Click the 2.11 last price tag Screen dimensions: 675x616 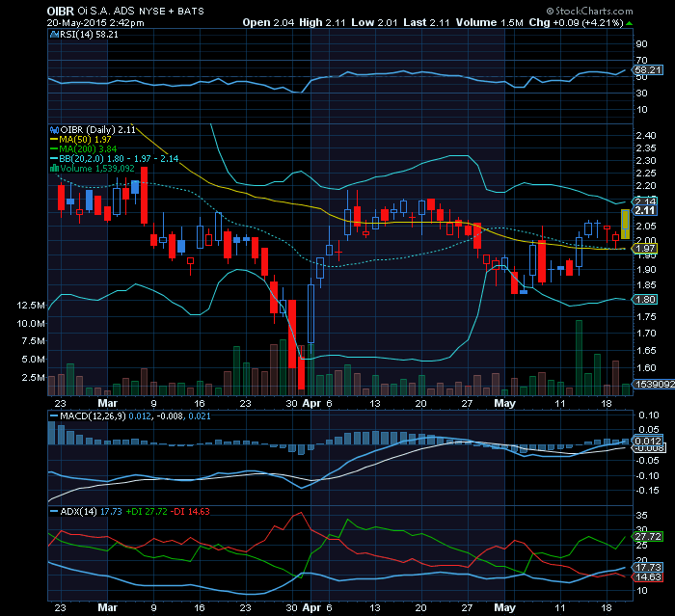(x=645, y=210)
